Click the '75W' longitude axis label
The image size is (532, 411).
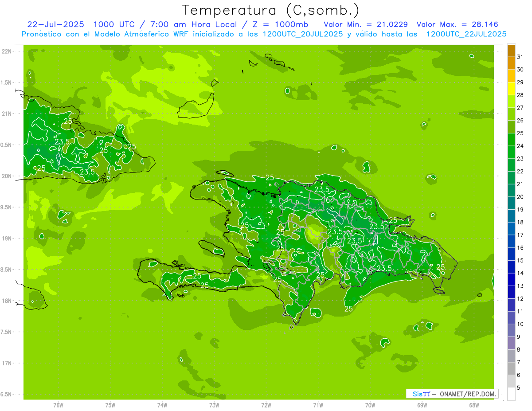coord(110,406)
